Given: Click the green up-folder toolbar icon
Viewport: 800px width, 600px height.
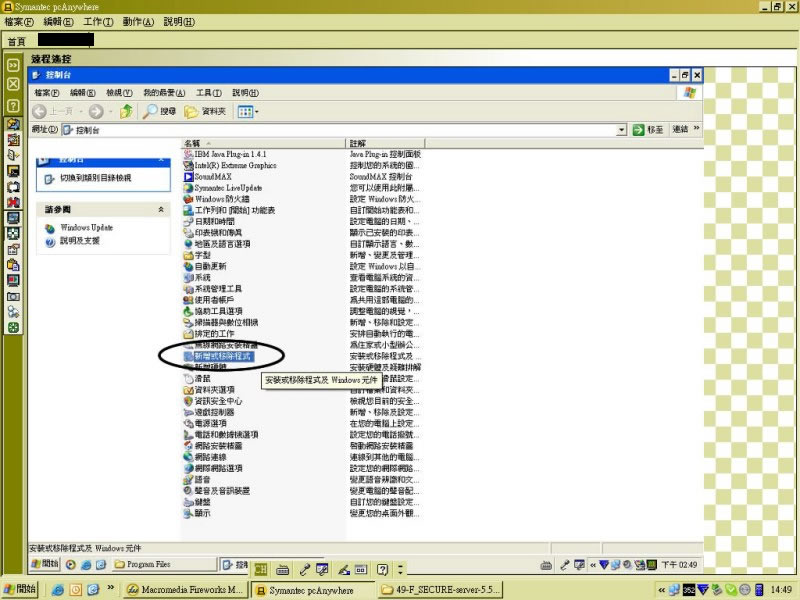Looking at the screenshot, I should pyautogui.click(x=126, y=111).
